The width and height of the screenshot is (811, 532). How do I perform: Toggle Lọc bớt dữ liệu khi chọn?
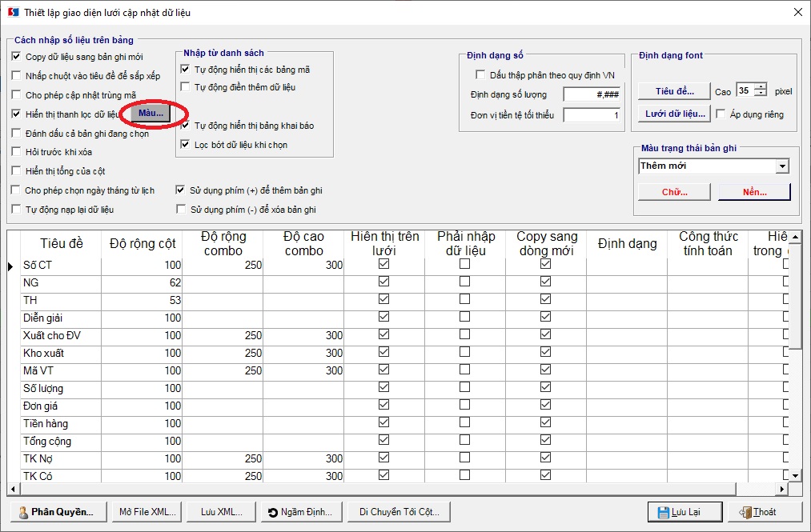(185, 144)
